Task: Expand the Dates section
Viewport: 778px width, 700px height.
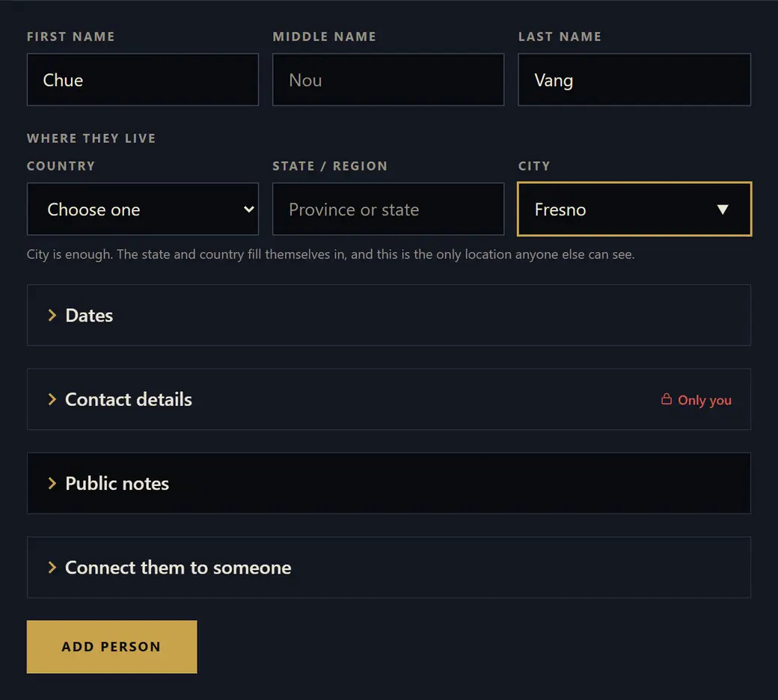Action: (x=388, y=315)
